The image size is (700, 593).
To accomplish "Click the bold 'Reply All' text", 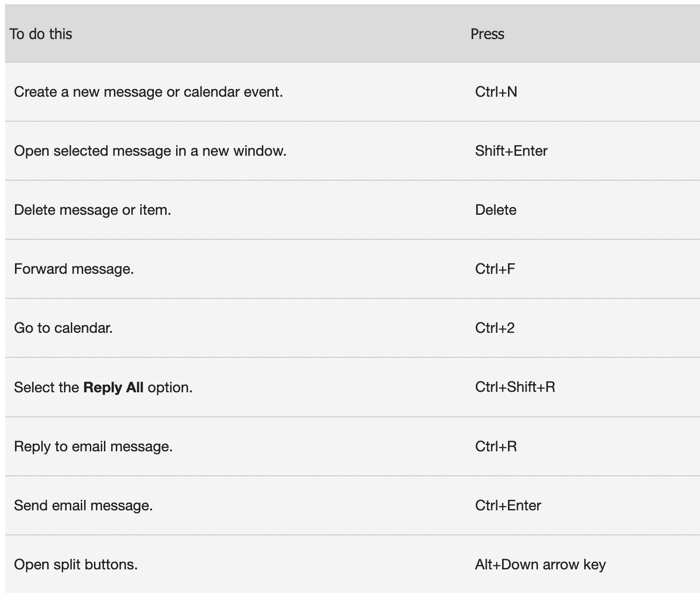I will click(113, 387).
